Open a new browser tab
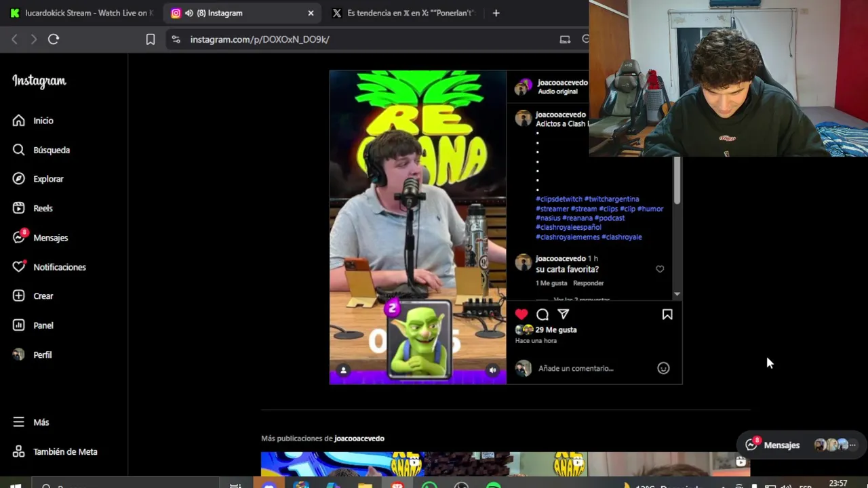This screenshot has height=488, width=868. (x=496, y=13)
